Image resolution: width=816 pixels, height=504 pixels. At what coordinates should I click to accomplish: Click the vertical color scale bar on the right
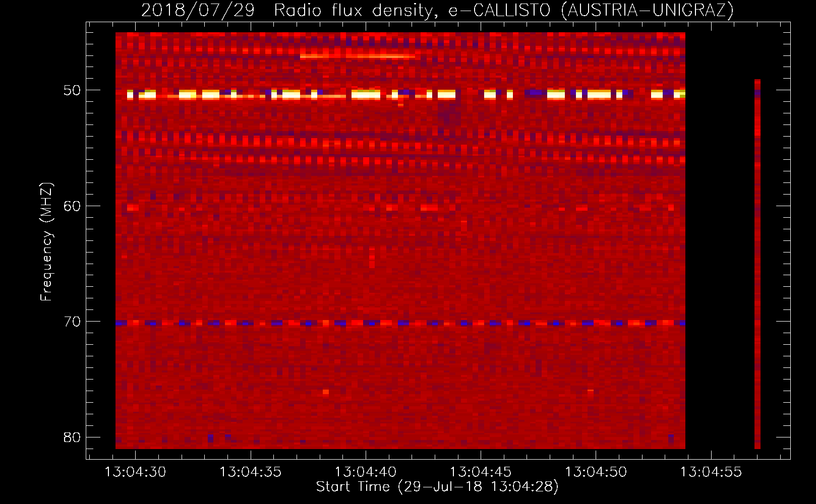(x=757, y=264)
